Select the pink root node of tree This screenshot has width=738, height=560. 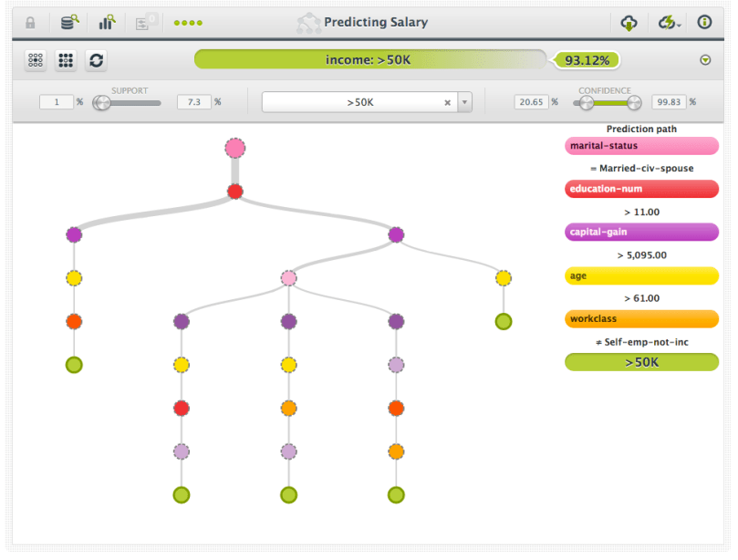click(235, 148)
